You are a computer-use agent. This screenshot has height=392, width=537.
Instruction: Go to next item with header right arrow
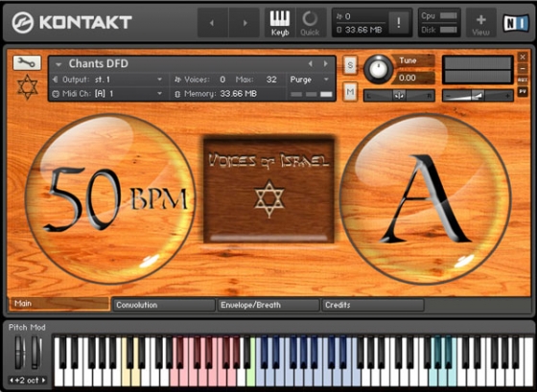(245, 23)
